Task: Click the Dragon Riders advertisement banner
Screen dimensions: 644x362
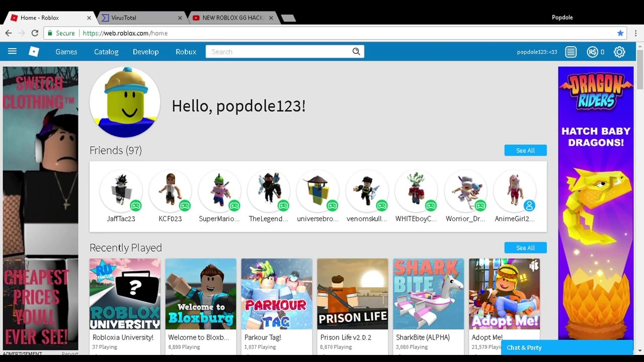Action: click(596, 203)
